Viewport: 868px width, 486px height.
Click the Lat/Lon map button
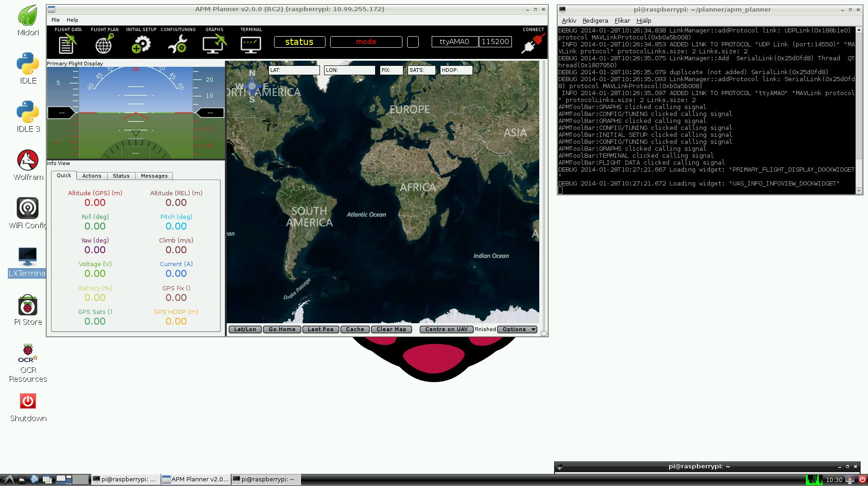point(245,329)
